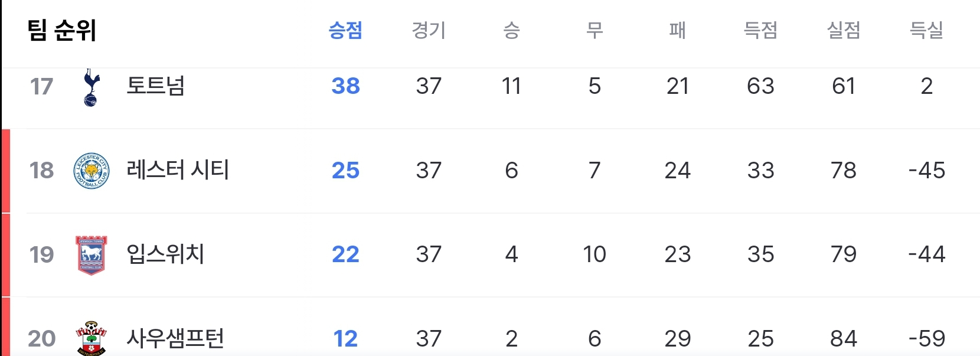
Task: Select the 무 column header
Action: (x=594, y=30)
